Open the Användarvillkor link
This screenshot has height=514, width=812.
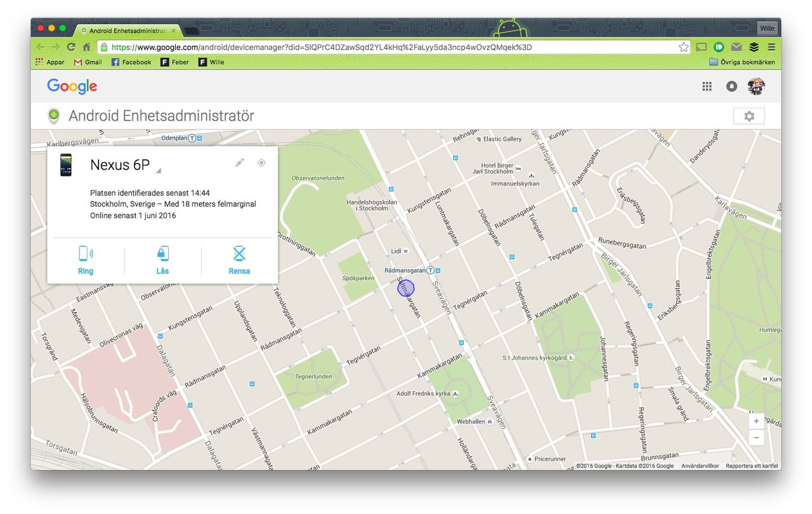[701, 465]
